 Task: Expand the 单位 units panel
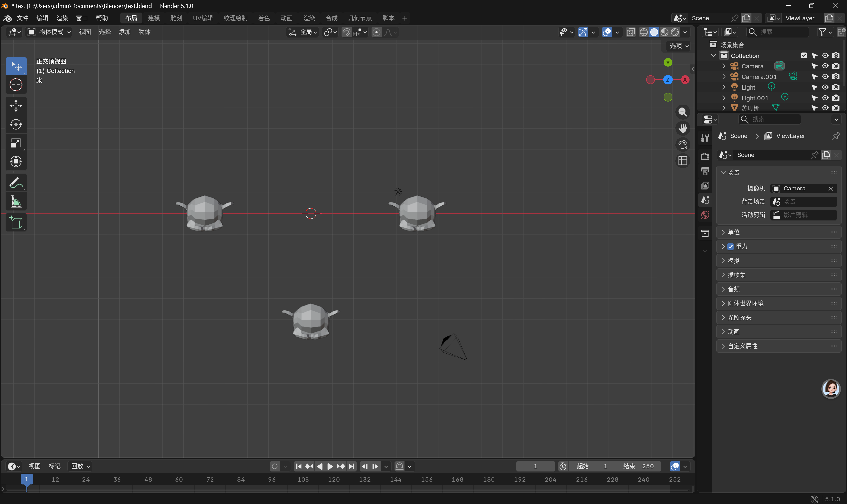point(733,232)
